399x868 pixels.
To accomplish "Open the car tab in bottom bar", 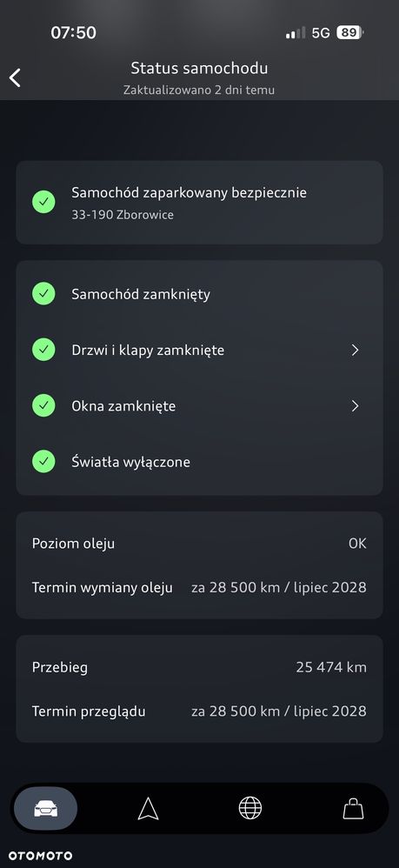I will 46,809.
